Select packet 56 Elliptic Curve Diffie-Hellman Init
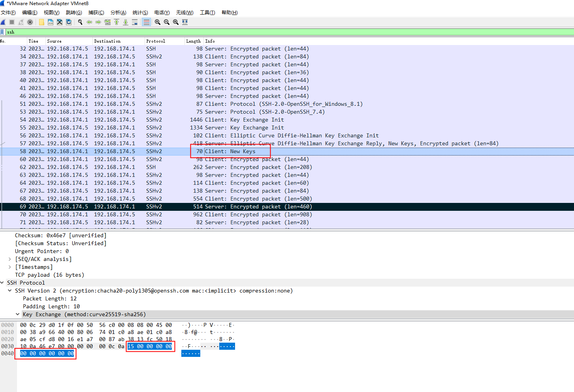This screenshot has height=392, width=574. tap(287, 136)
